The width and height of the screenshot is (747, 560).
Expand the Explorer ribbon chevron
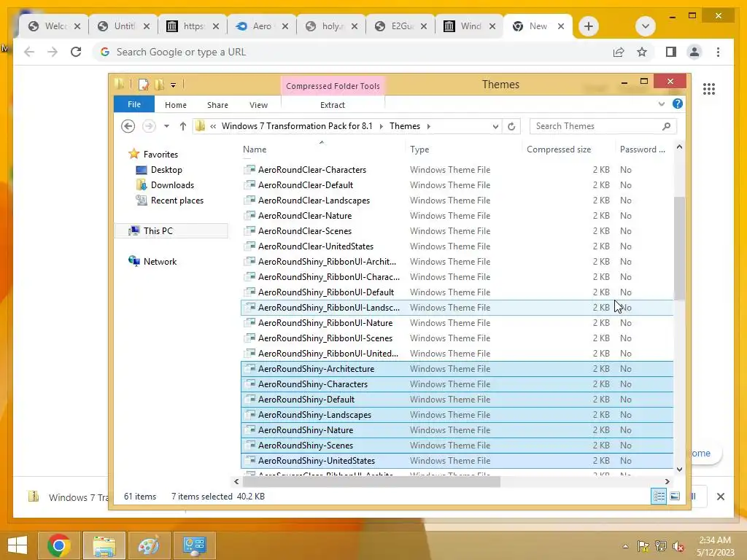click(x=661, y=104)
